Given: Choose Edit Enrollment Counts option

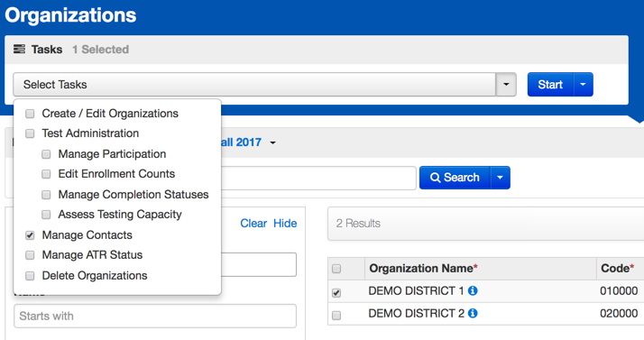Looking at the screenshot, I should [x=116, y=174].
